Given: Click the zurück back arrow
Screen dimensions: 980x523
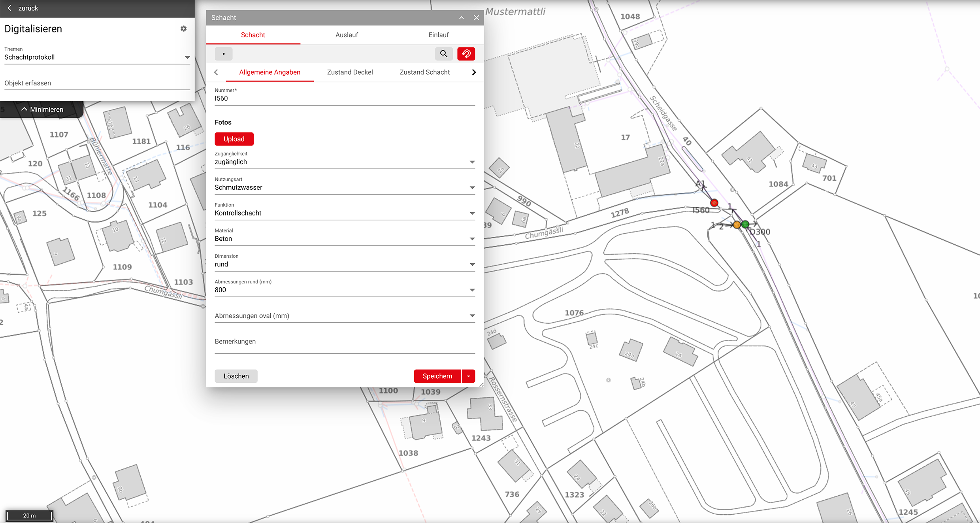Looking at the screenshot, I should tap(9, 8).
